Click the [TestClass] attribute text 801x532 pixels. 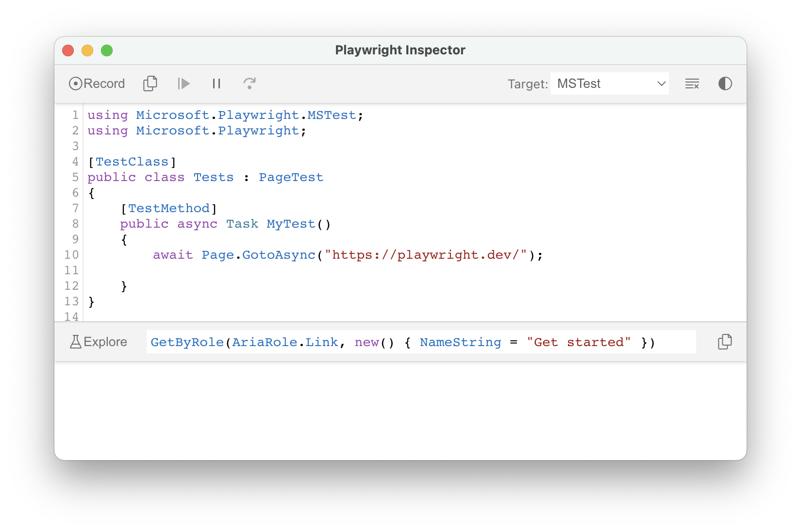[132, 162]
